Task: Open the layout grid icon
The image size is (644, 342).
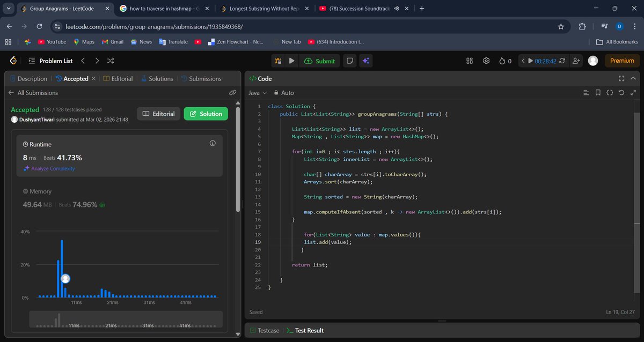Action: (x=470, y=61)
